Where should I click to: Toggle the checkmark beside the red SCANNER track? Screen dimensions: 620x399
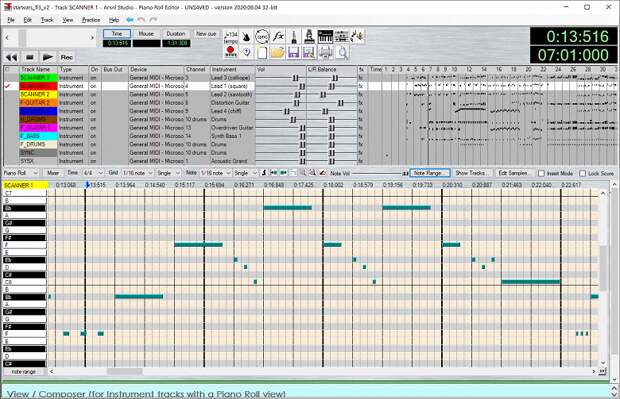pos(8,86)
